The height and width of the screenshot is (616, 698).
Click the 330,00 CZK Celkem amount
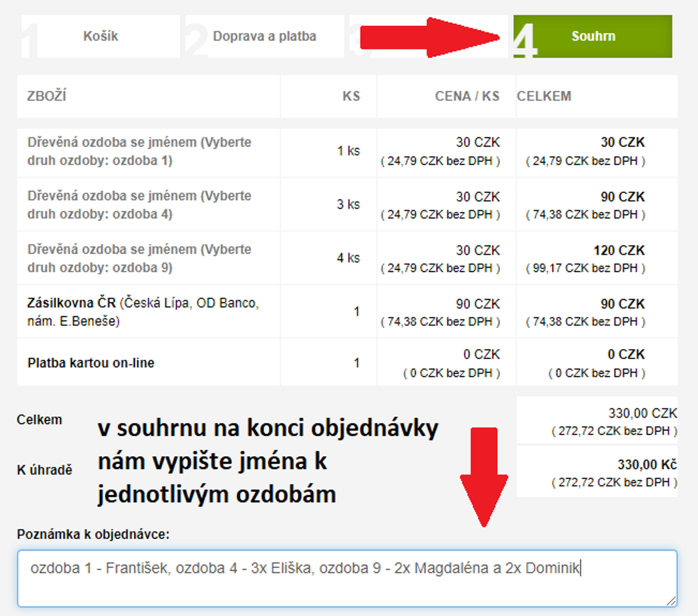[642, 414]
